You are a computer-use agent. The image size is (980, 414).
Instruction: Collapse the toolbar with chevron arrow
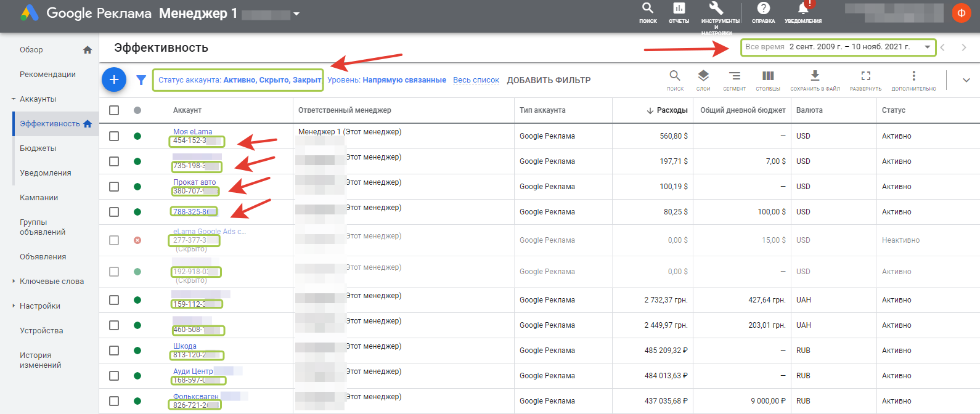click(966, 80)
